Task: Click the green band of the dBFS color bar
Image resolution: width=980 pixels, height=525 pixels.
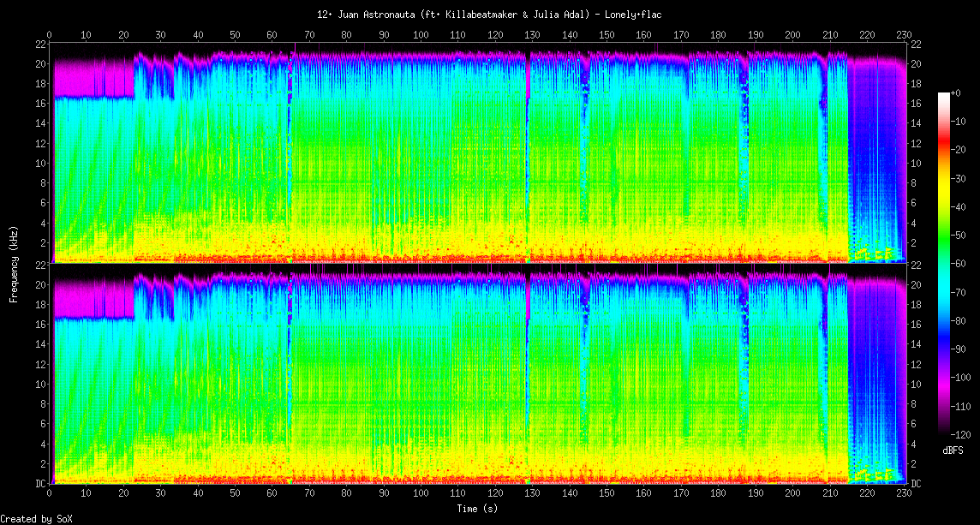Action: pyautogui.click(x=944, y=257)
